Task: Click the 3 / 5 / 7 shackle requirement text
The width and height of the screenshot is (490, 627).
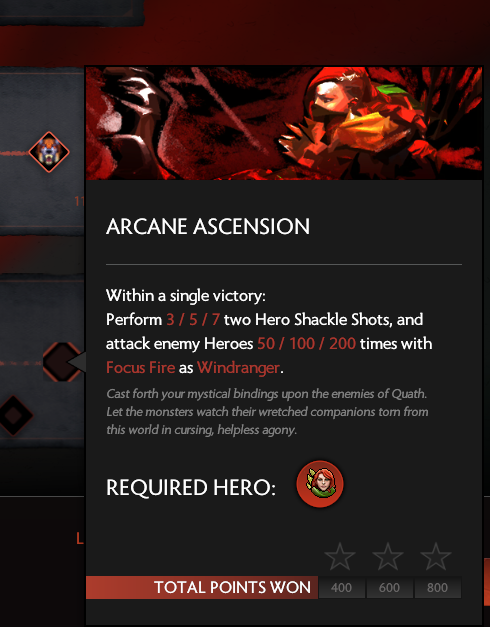Action: 193,319
